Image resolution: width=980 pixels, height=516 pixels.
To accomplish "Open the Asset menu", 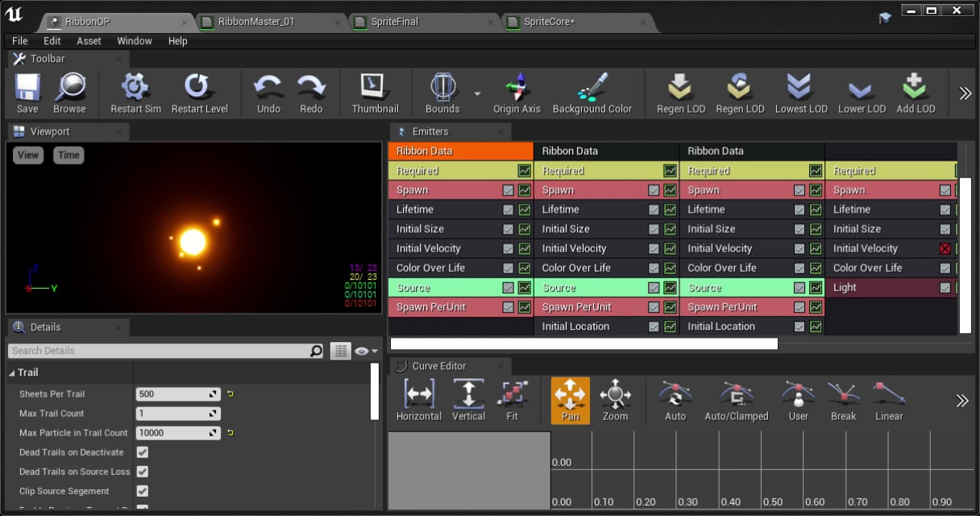I will coord(89,41).
